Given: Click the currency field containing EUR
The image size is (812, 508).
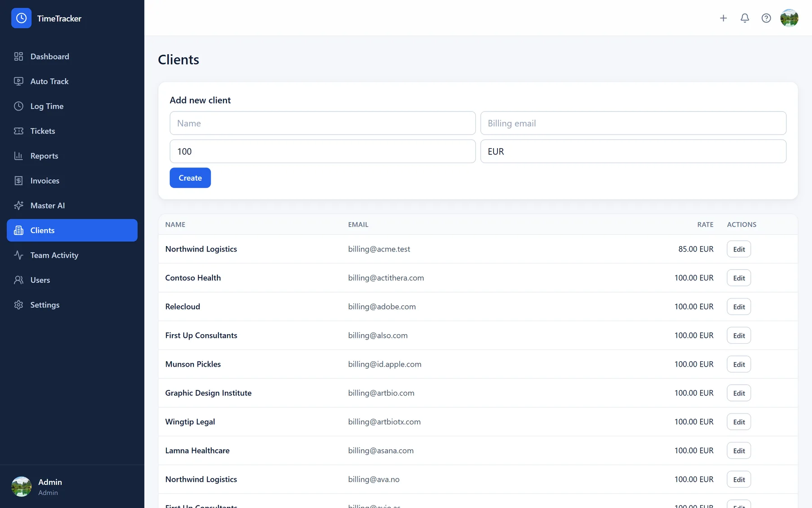Looking at the screenshot, I should click(x=633, y=151).
